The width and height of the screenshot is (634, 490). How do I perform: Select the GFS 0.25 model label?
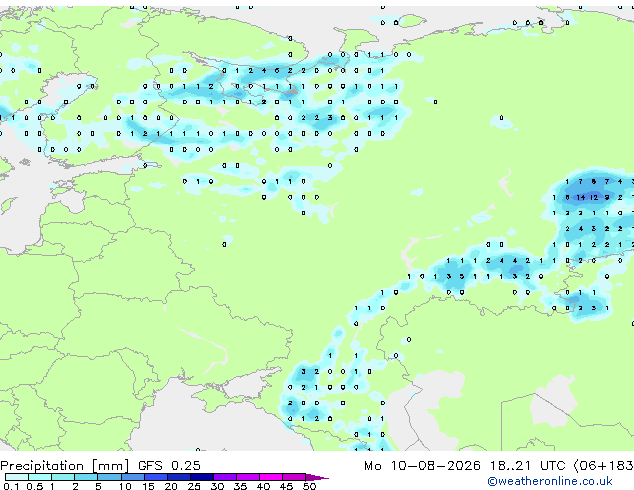(169, 466)
